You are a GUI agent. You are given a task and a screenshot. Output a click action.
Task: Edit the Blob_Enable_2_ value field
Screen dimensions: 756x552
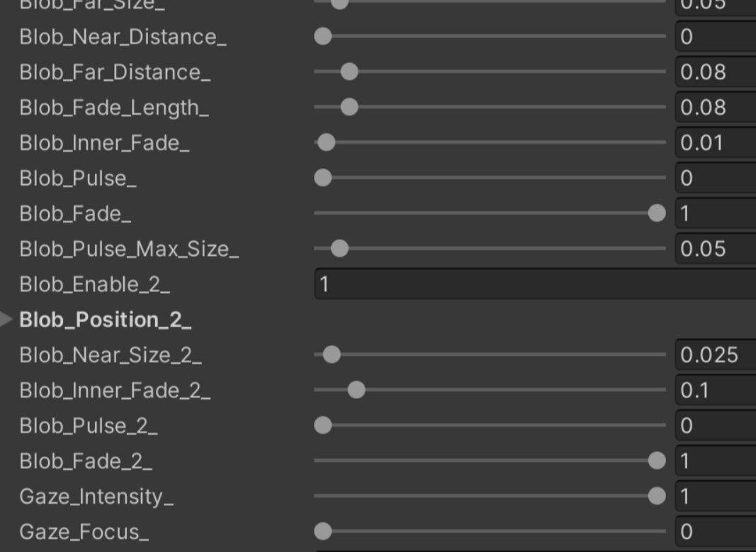click(496, 283)
